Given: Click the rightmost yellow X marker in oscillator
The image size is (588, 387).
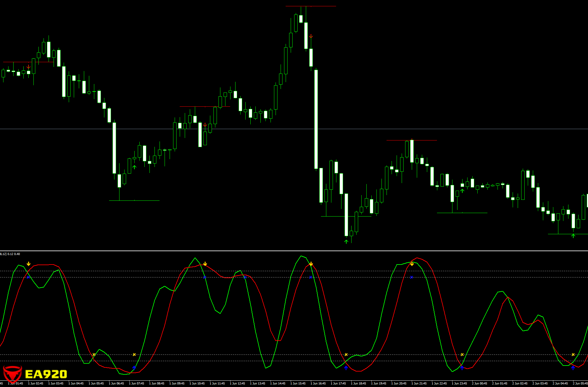Looking at the screenshot, I should [573, 354].
